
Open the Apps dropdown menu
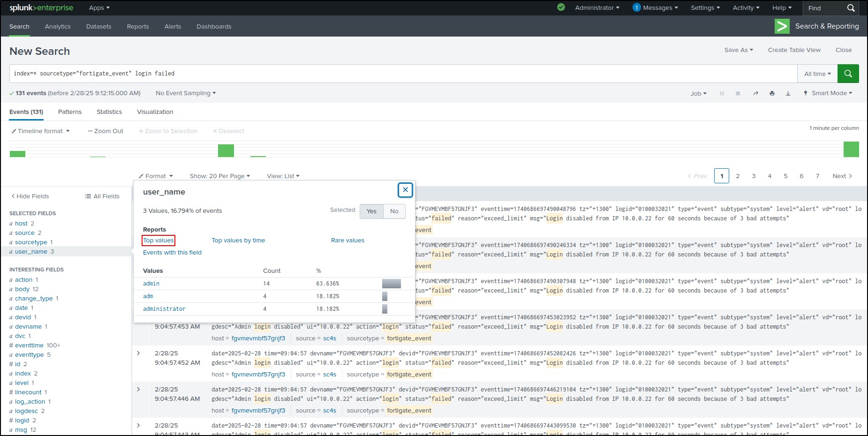[99, 8]
